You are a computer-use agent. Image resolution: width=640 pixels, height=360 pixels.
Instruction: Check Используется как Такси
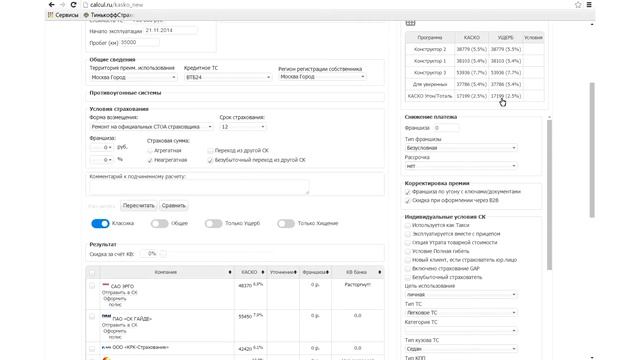[x=407, y=225]
